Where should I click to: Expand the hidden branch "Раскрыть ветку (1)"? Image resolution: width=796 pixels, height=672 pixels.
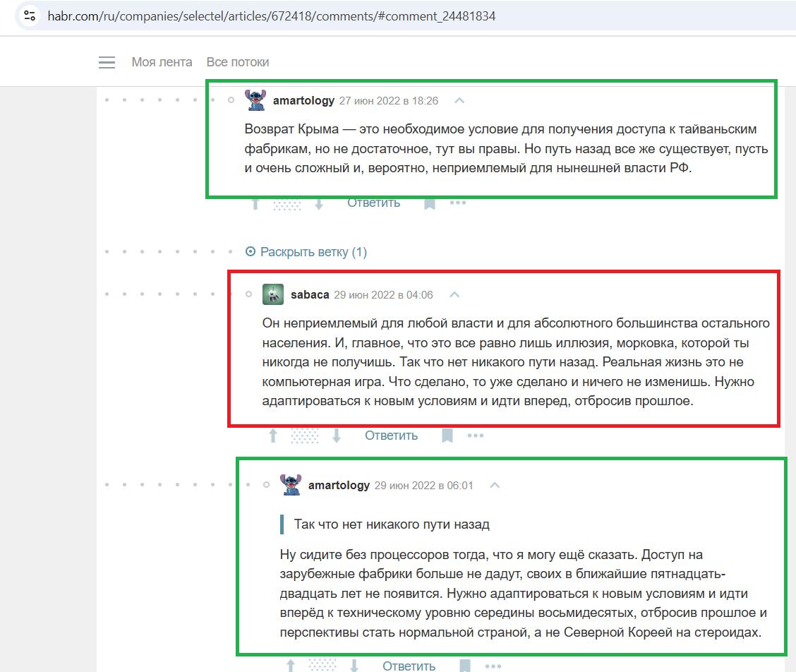[x=306, y=252]
